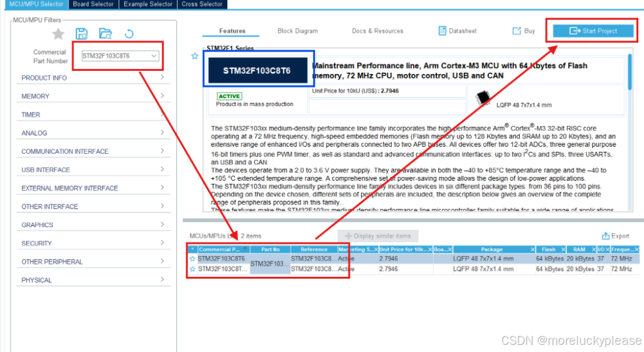
Task: Expand the EXTERNAL MEMORY INTERFACE filter section
Action: click(x=93, y=188)
